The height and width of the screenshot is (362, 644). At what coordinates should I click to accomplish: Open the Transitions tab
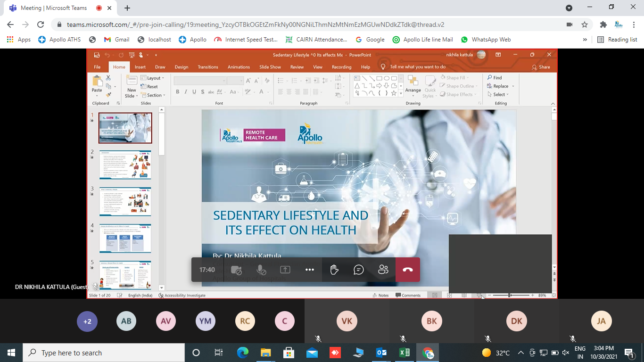point(208,66)
